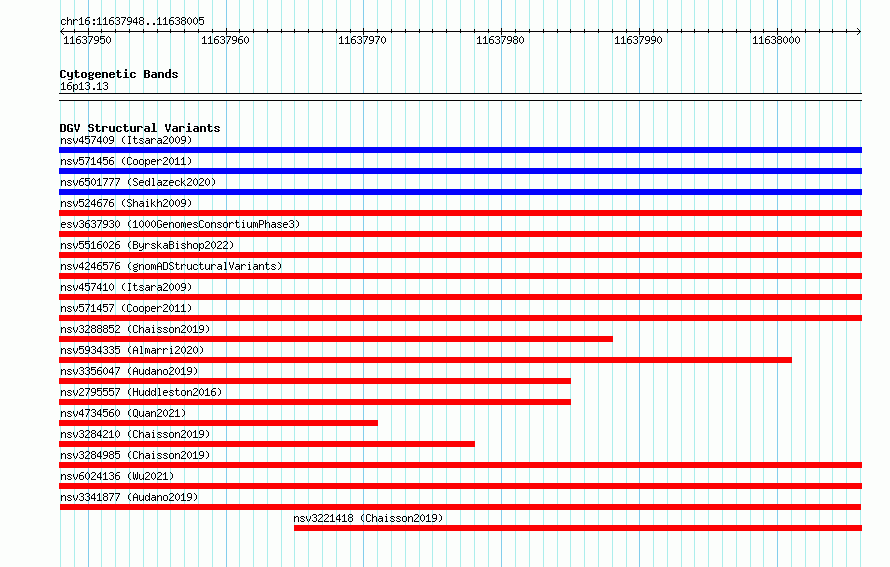The image size is (890, 567).
Task: Click the nsv3356047 (Audano2019) label
Action: pyautogui.click(x=129, y=371)
